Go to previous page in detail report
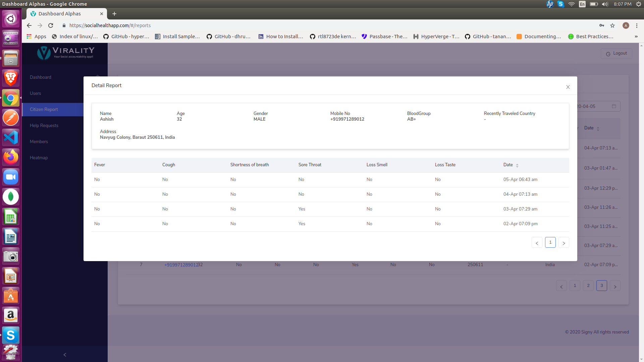The height and width of the screenshot is (362, 644). [x=537, y=243]
